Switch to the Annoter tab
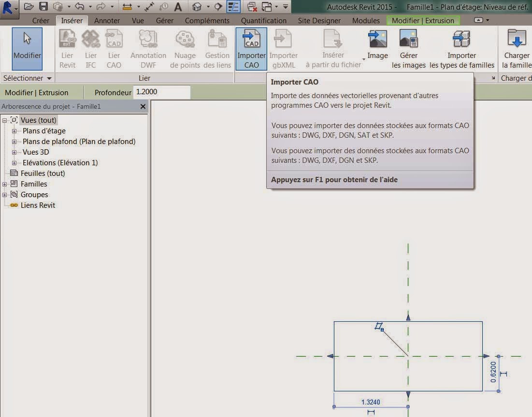Viewport: 532px width, 417px height. click(107, 21)
